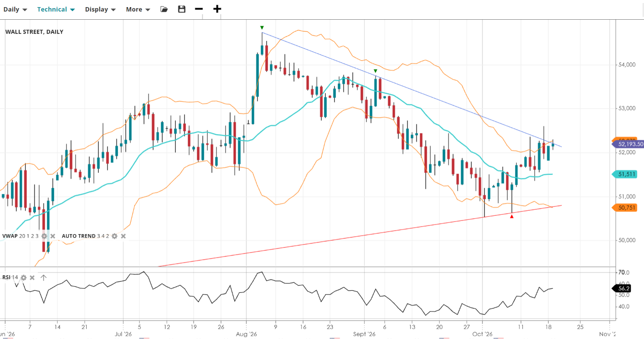Viewport: 644px width, 339px height.
Task: Expand the More menu dropdown
Action: 138,9
